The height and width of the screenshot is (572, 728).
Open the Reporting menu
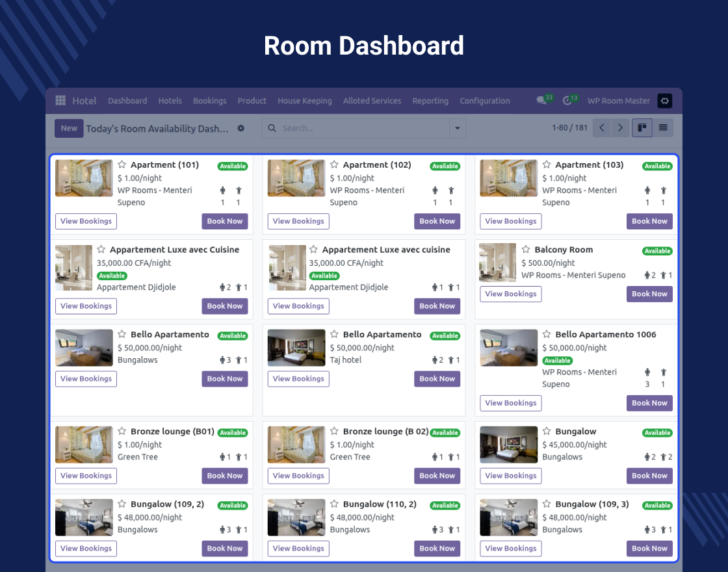(430, 101)
